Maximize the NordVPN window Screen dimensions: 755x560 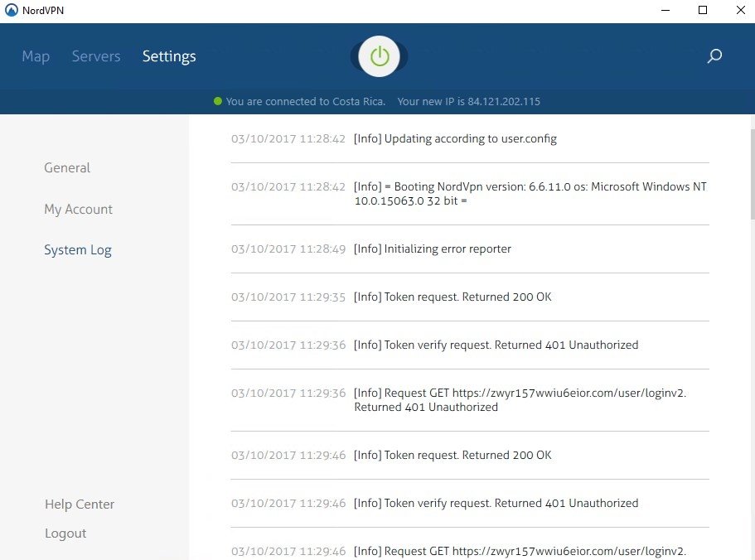pos(703,10)
